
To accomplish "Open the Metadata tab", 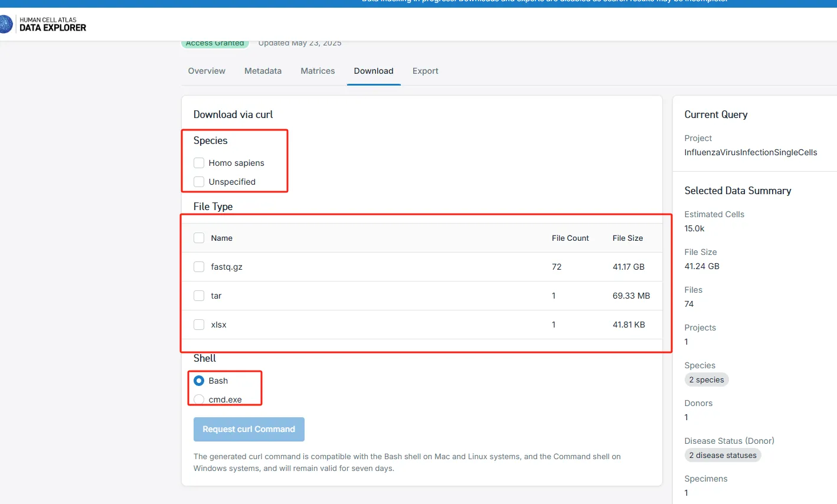I will (x=263, y=71).
